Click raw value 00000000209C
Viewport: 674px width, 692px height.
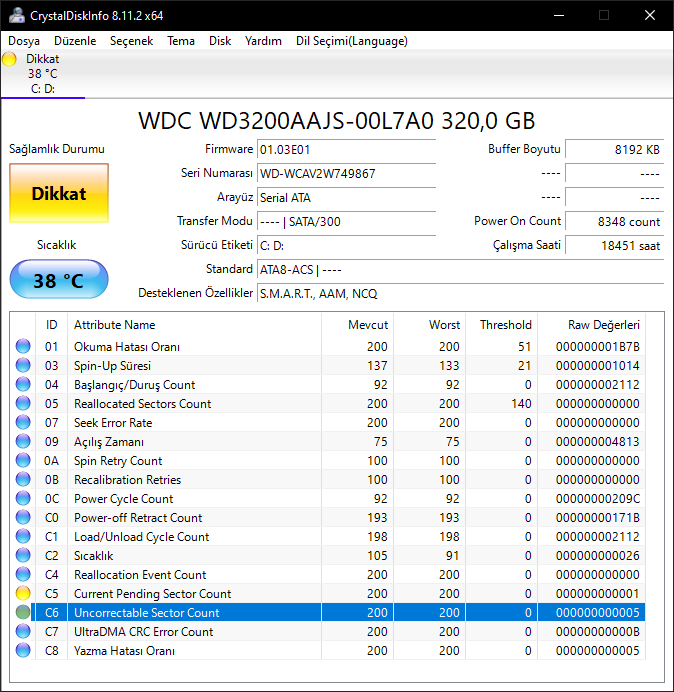click(598, 499)
